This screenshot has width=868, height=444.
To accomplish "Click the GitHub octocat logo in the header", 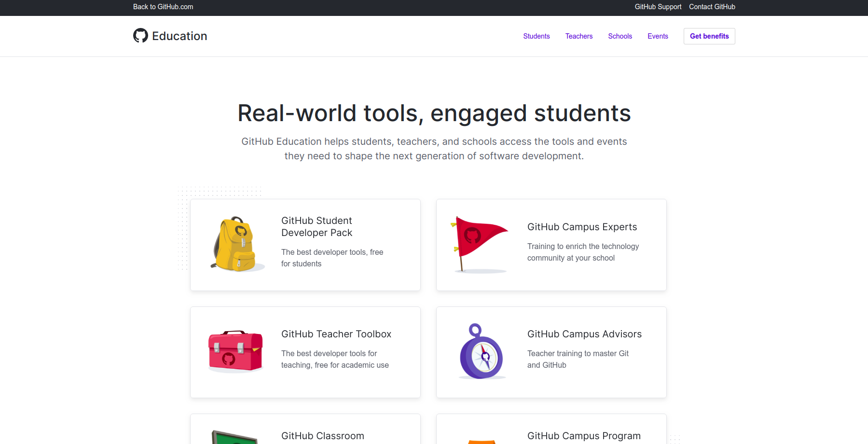I will (x=140, y=35).
